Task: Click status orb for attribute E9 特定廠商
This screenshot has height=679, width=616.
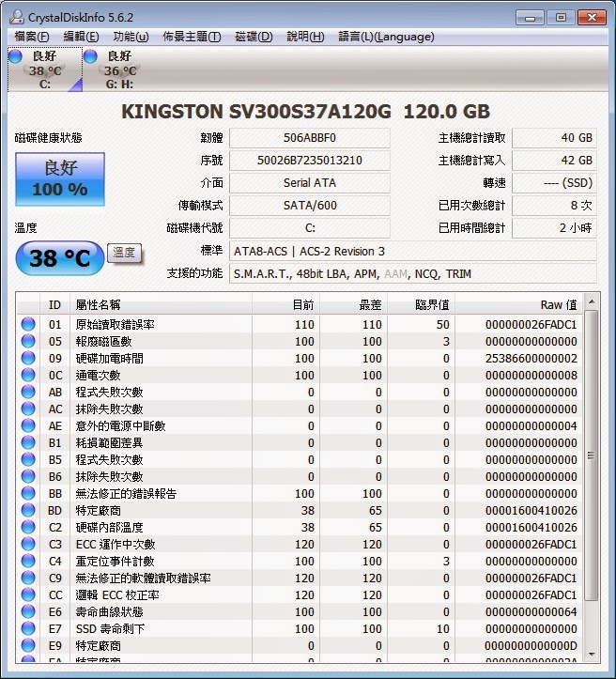Action: (28, 645)
